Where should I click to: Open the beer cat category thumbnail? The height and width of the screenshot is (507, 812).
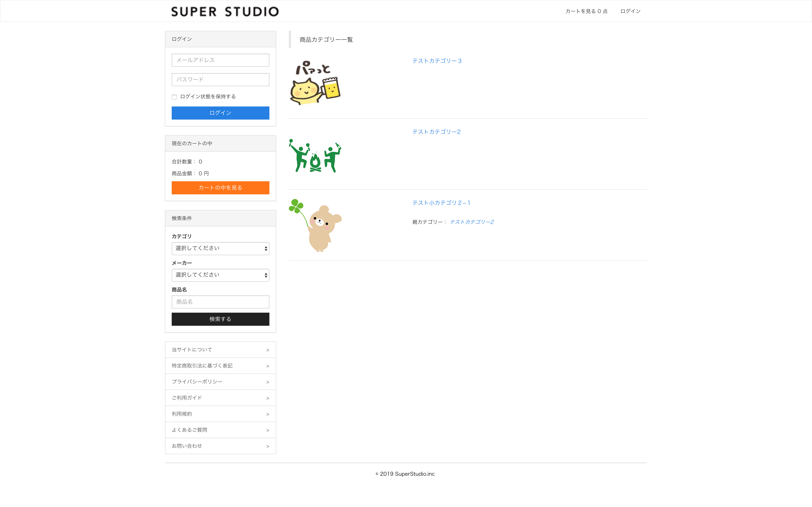click(315, 83)
